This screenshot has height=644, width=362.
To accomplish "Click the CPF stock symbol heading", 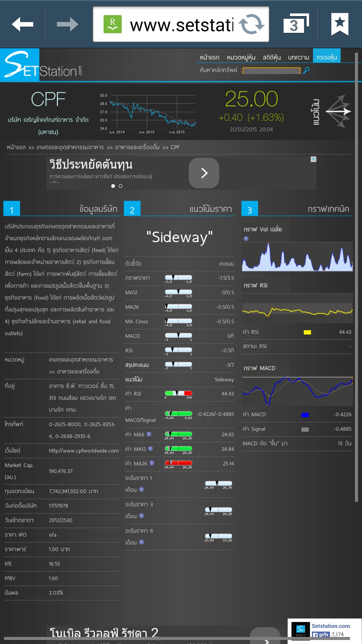I will coord(48,99).
